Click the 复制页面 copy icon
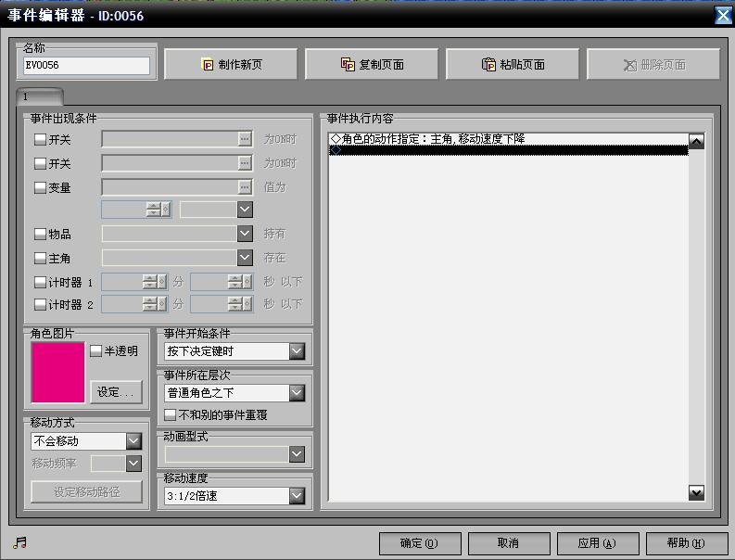This screenshot has width=735, height=560. point(348,64)
